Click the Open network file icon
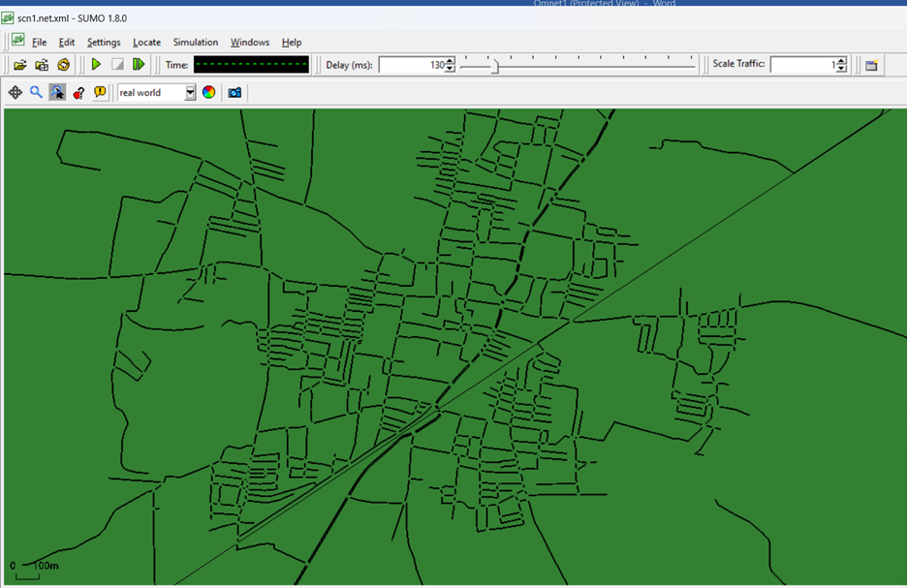908x588 pixels. [x=42, y=65]
